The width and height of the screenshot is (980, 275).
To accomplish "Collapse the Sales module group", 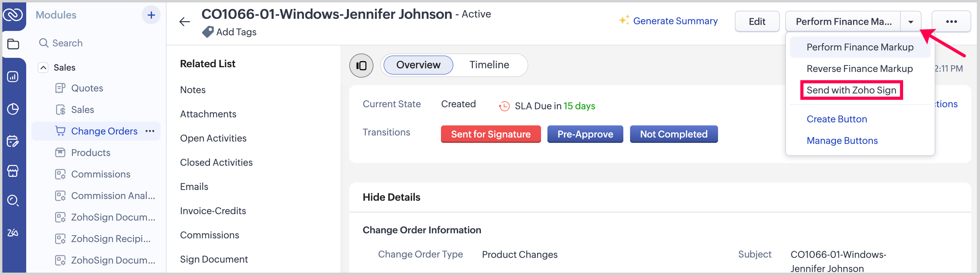I will [43, 68].
